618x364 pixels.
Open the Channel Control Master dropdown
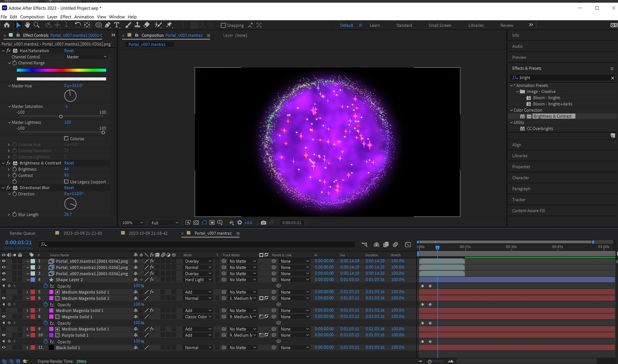point(86,57)
